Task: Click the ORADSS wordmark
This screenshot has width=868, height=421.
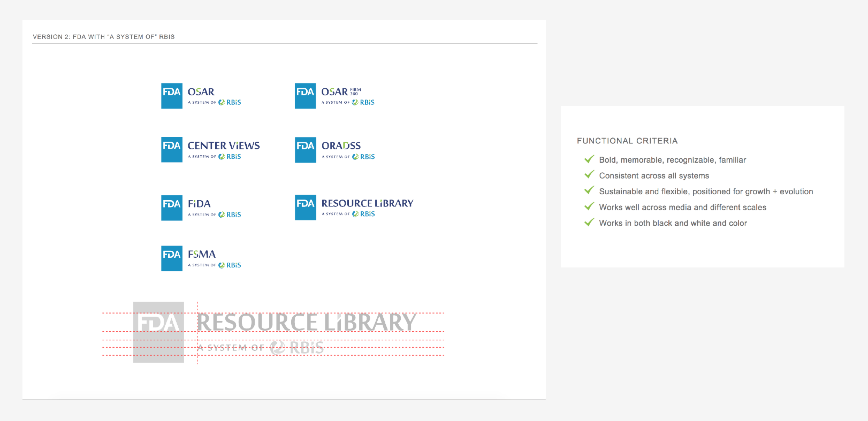Action: click(341, 146)
